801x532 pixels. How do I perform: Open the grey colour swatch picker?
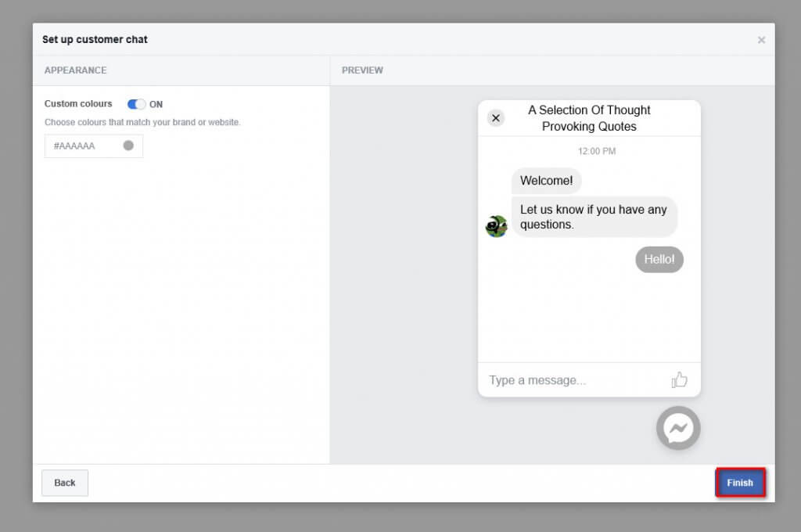point(128,146)
